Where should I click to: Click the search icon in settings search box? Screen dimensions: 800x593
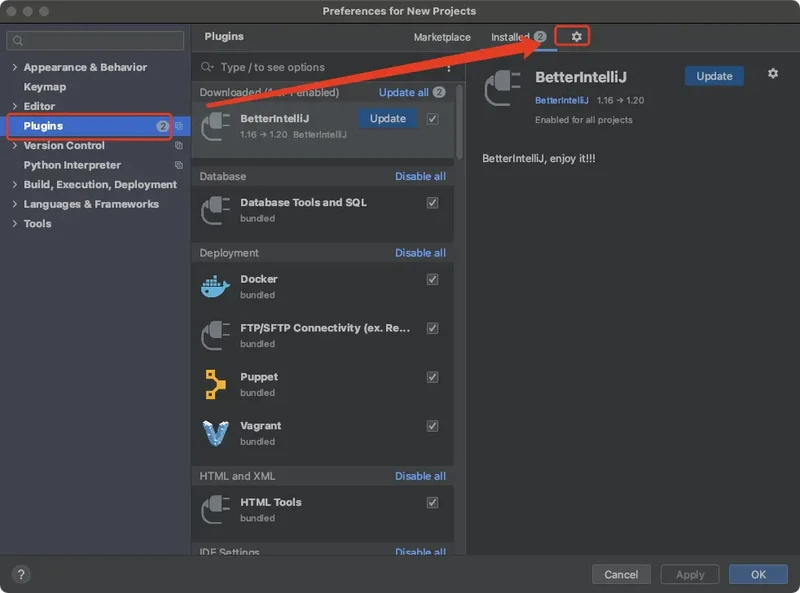pyautogui.click(x=18, y=41)
